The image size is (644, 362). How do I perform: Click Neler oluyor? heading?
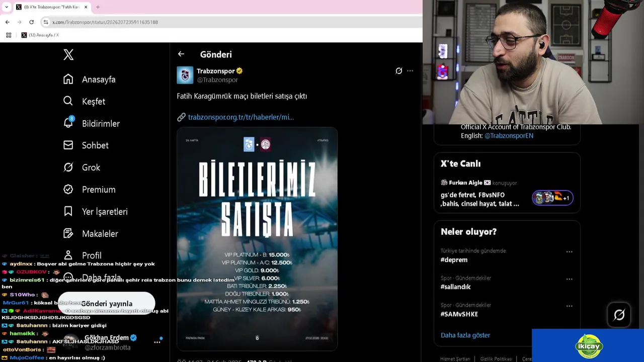pyautogui.click(x=468, y=232)
